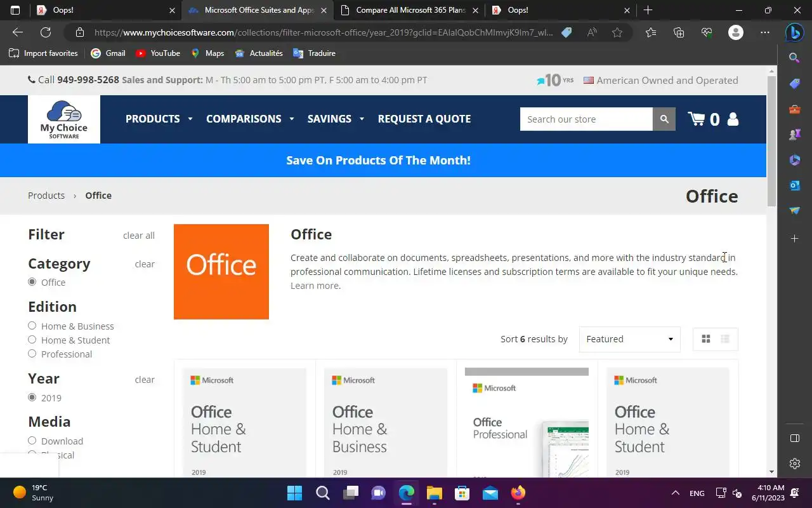Select the Download media filter

tap(32, 441)
